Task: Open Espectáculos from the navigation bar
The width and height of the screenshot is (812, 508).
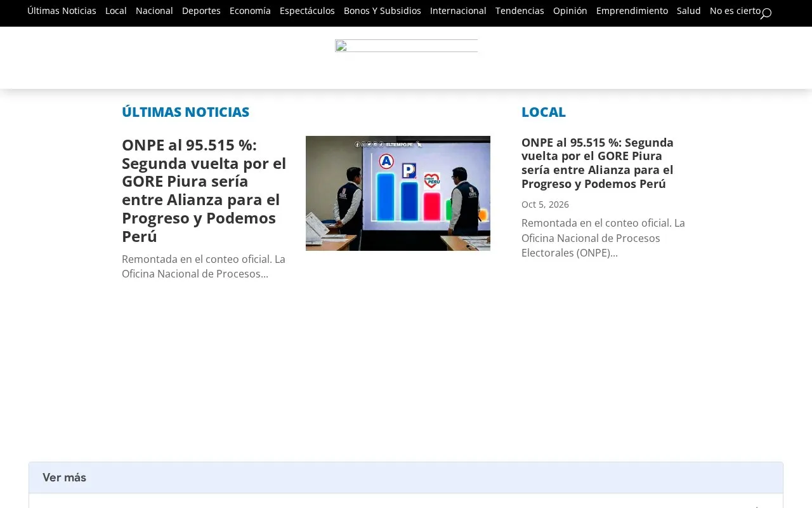Action: 307,11
